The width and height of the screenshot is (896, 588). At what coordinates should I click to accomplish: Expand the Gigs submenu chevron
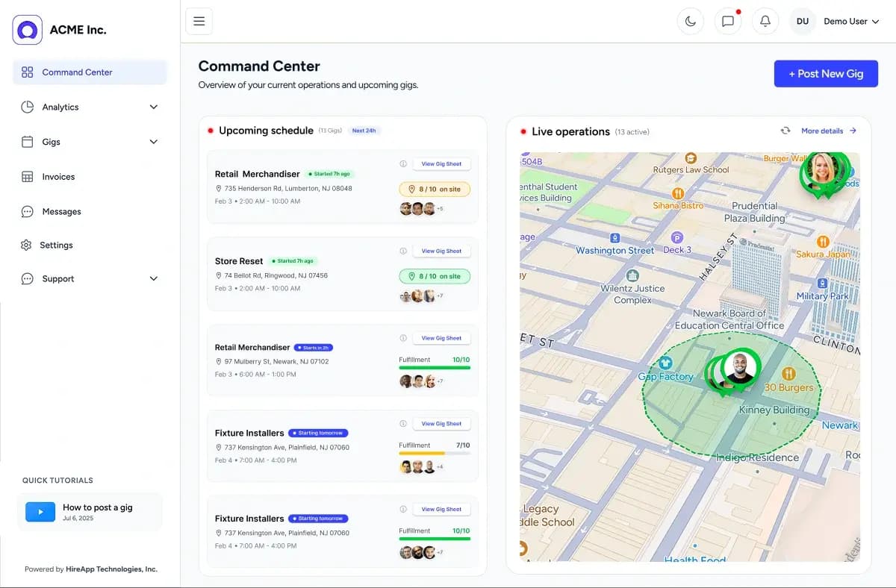point(153,142)
